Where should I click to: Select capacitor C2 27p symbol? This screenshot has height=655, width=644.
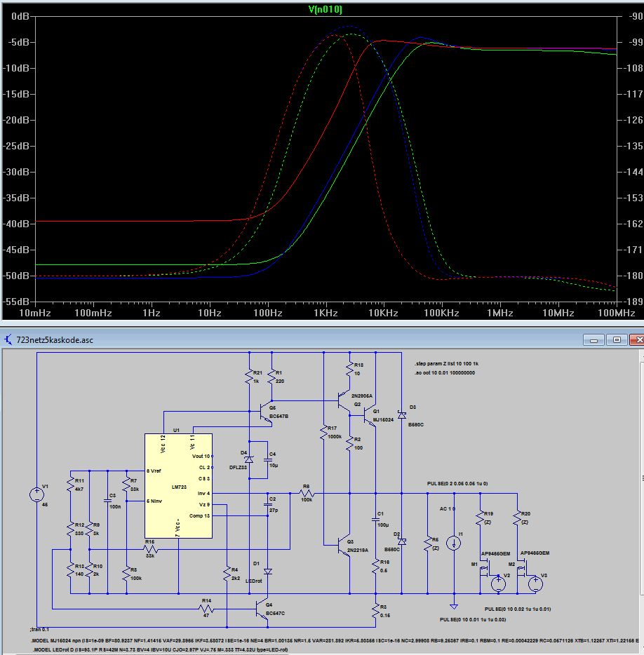tap(268, 504)
